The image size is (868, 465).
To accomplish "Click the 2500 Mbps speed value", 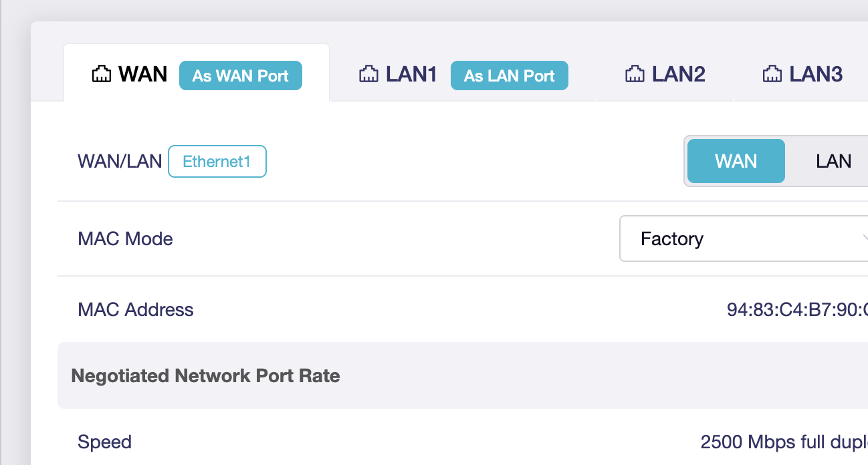I will (784, 442).
